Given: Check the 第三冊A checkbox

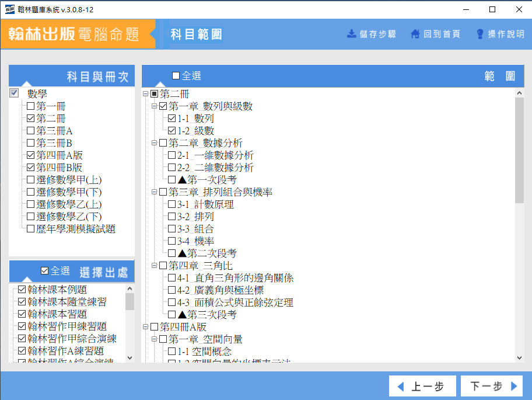Looking at the screenshot, I should (30, 130).
